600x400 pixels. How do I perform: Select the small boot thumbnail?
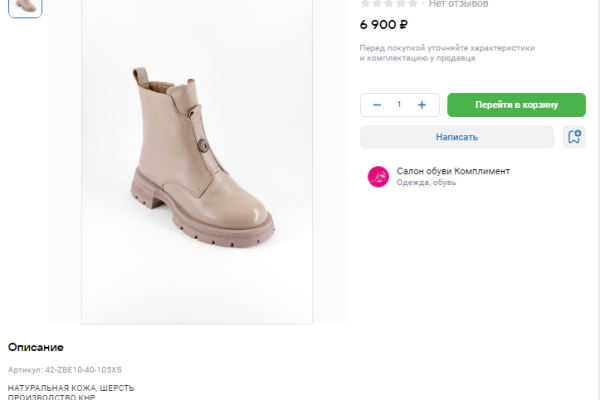point(25,6)
